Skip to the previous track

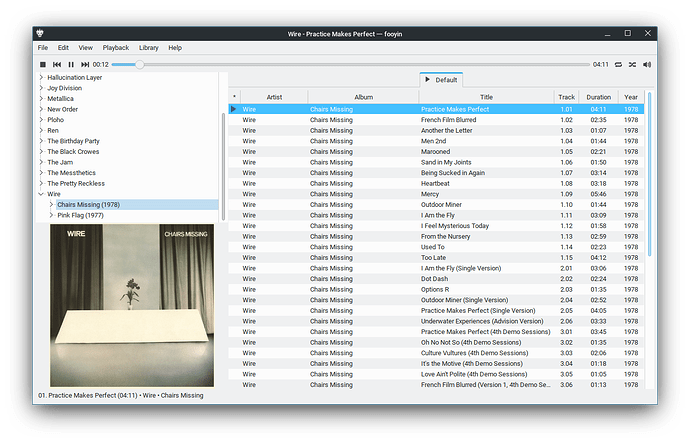[57, 64]
